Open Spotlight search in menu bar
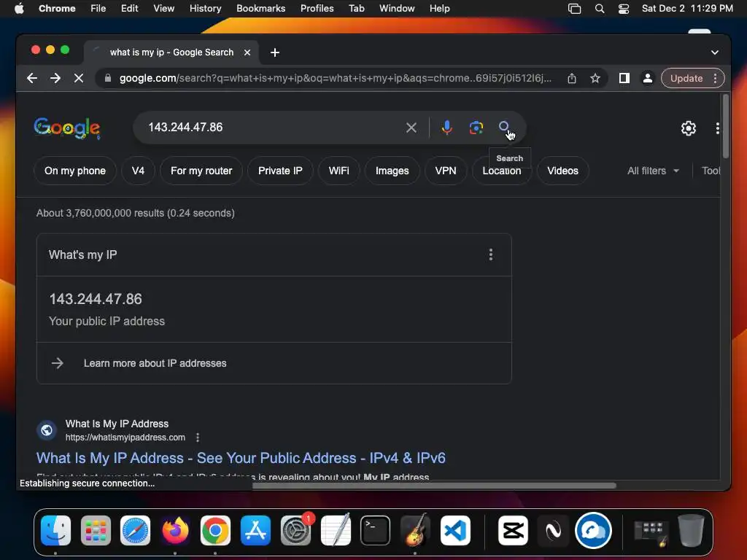The height and width of the screenshot is (560, 747). tap(600, 9)
